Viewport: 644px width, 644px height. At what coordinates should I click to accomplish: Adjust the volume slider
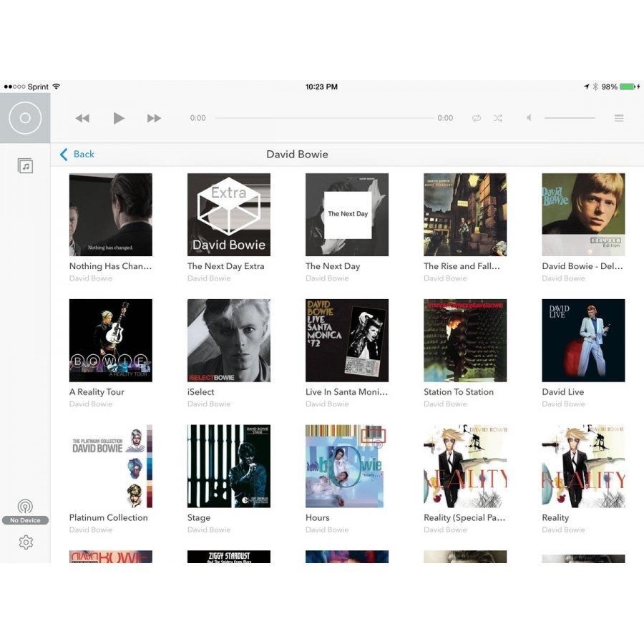(x=570, y=118)
